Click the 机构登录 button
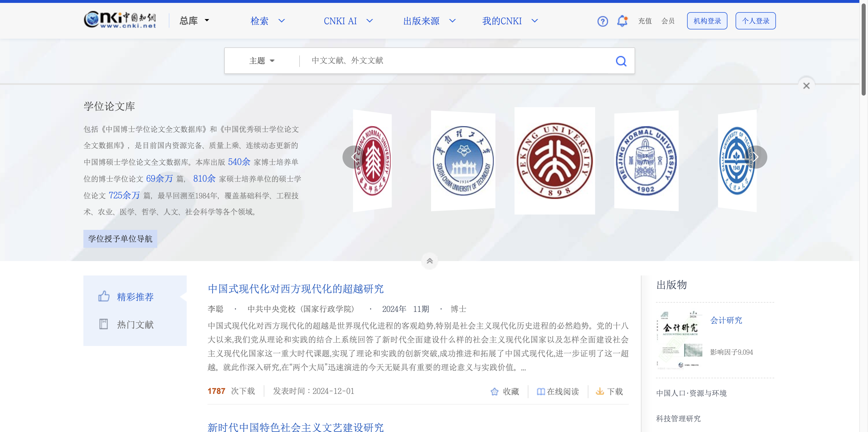The height and width of the screenshot is (432, 868). [x=707, y=21]
